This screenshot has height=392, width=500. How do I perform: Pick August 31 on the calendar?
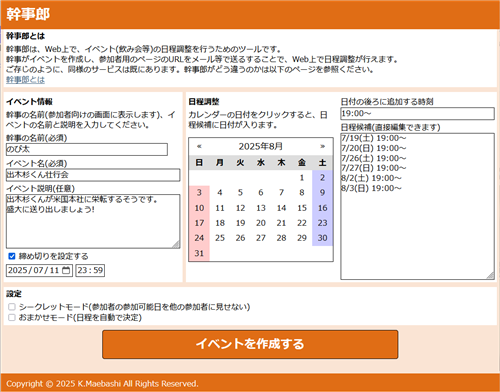pos(199,253)
